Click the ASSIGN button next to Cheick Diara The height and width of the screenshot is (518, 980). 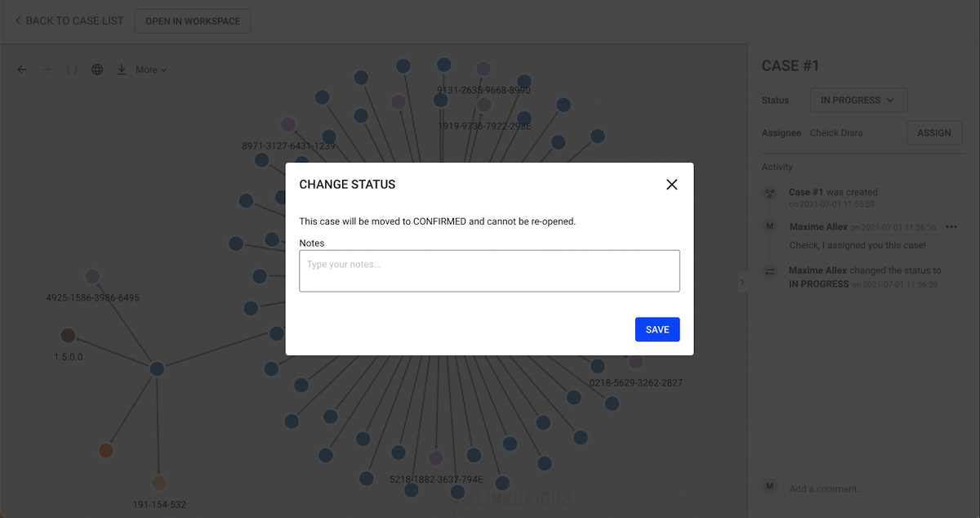(x=933, y=132)
